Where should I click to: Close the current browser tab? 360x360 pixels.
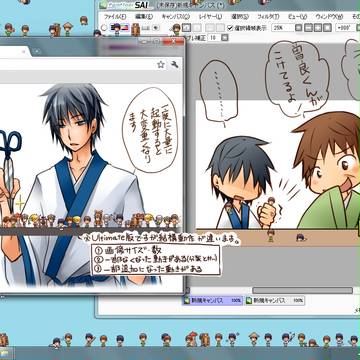point(24,52)
